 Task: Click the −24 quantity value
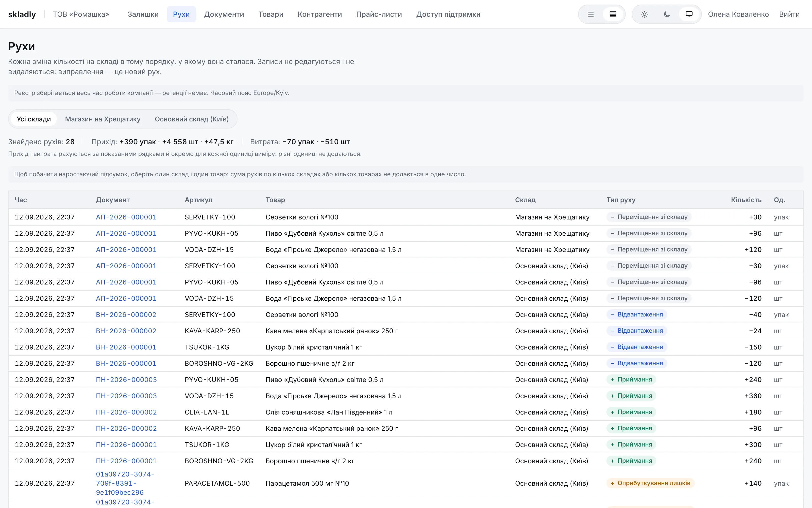coord(755,331)
